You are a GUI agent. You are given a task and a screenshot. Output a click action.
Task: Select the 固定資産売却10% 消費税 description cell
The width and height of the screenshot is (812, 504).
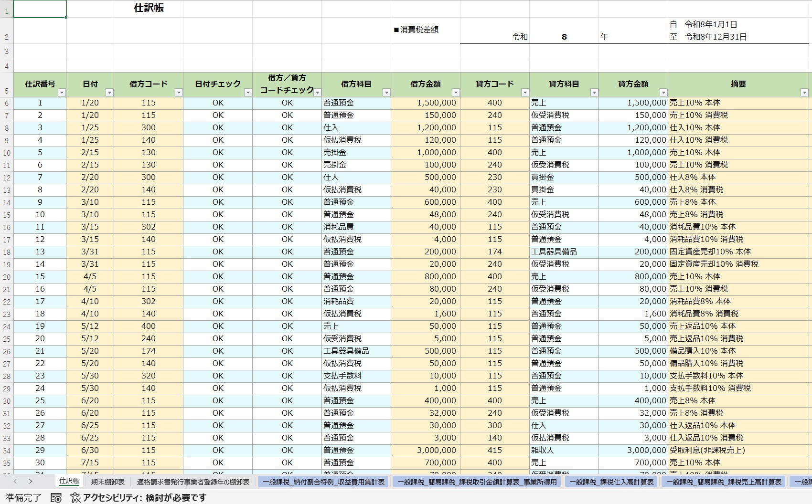pyautogui.click(x=739, y=264)
